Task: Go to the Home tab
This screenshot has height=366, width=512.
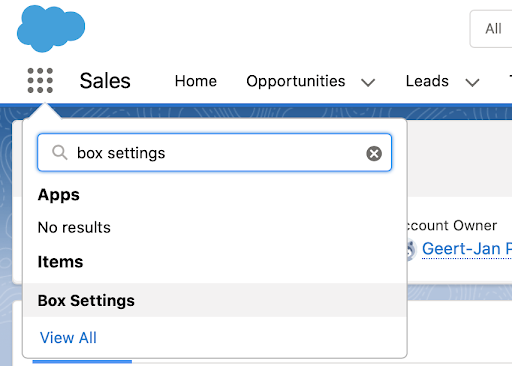Action: (x=196, y=81)
